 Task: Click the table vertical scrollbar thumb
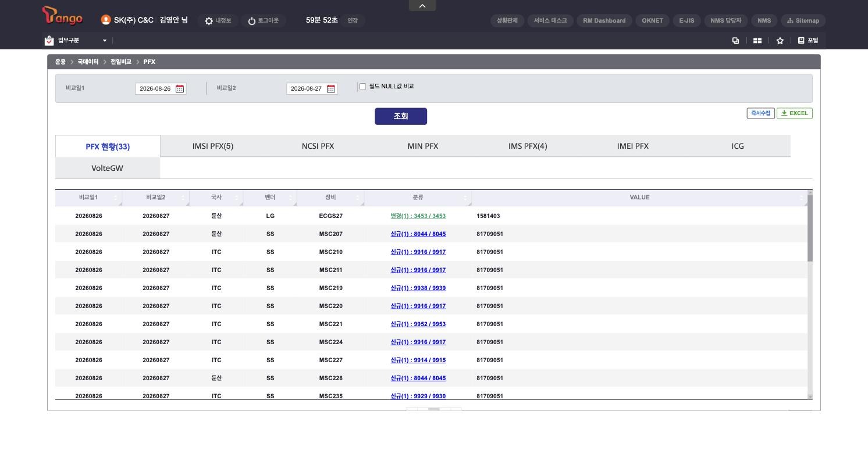coord(810,228)
